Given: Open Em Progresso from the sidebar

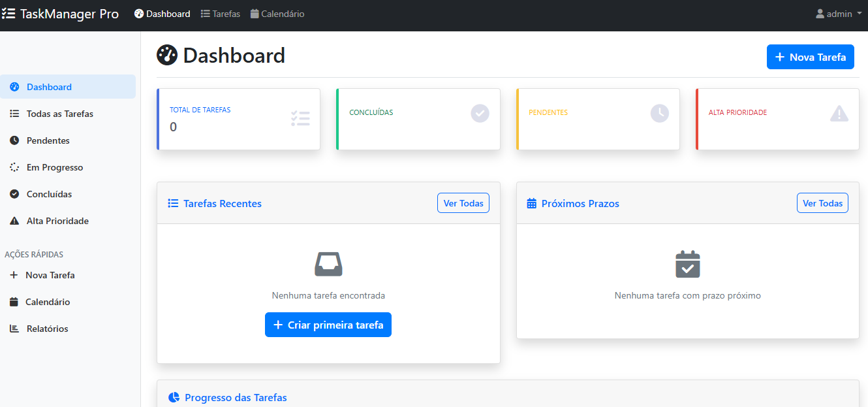Looking at the screenshot, I should pos(54,167).
